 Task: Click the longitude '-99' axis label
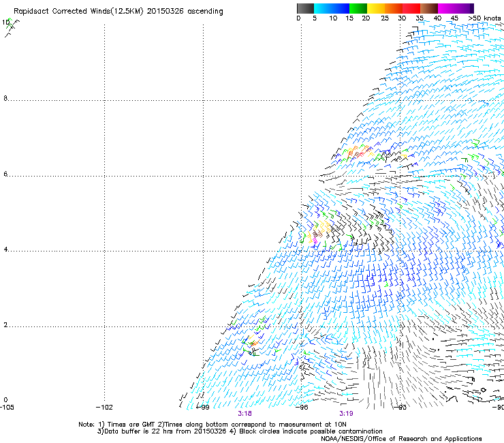point(203,408)
